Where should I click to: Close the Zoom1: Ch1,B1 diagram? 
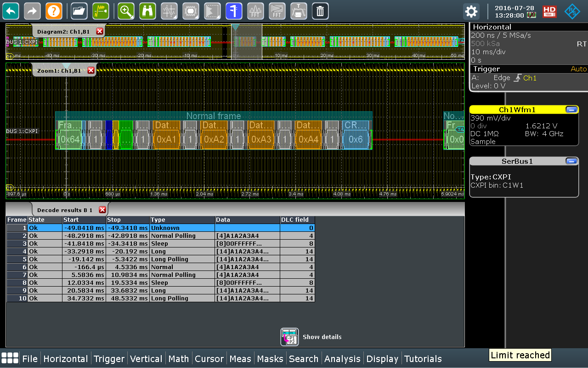(91, 70)
